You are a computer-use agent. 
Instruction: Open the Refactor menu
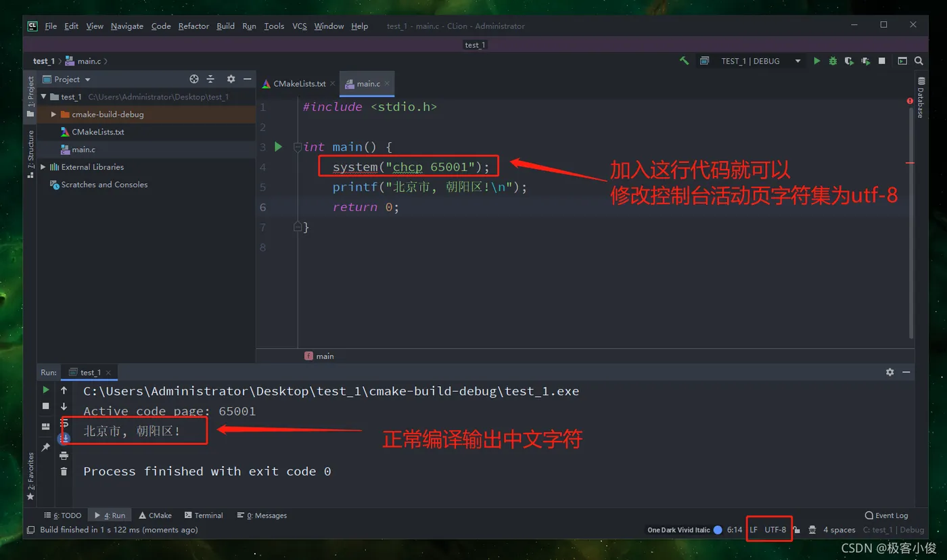[193, 26]
